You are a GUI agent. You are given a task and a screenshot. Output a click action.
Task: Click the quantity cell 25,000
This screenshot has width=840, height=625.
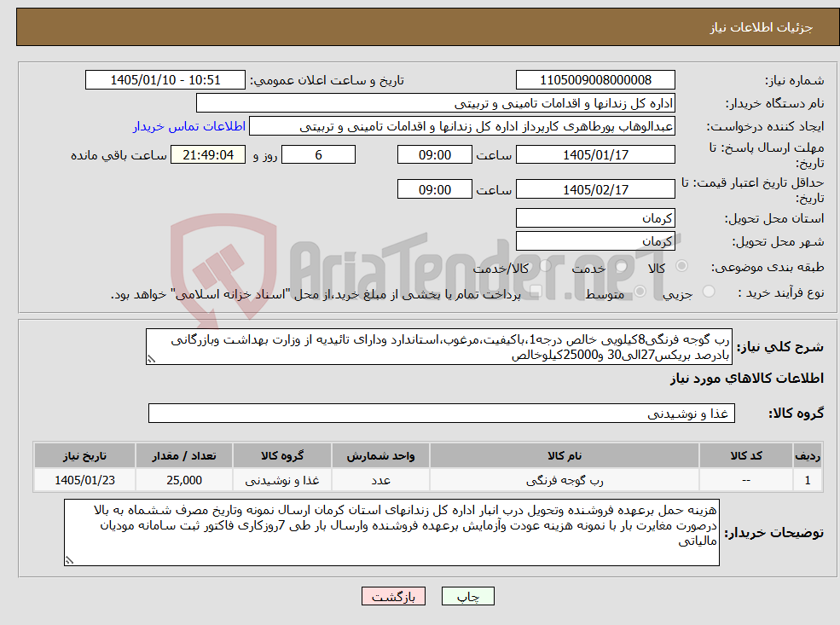coord(183,480)
